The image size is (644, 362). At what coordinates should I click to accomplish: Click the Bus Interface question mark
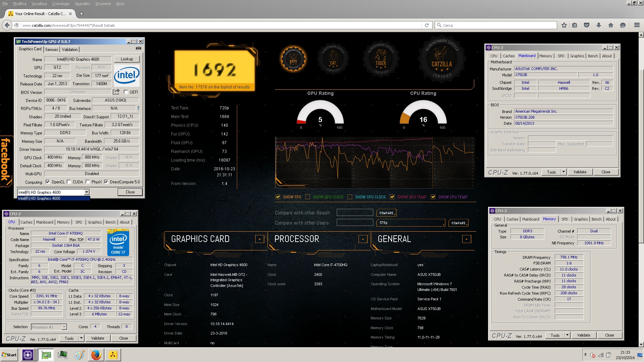point(138,108)
